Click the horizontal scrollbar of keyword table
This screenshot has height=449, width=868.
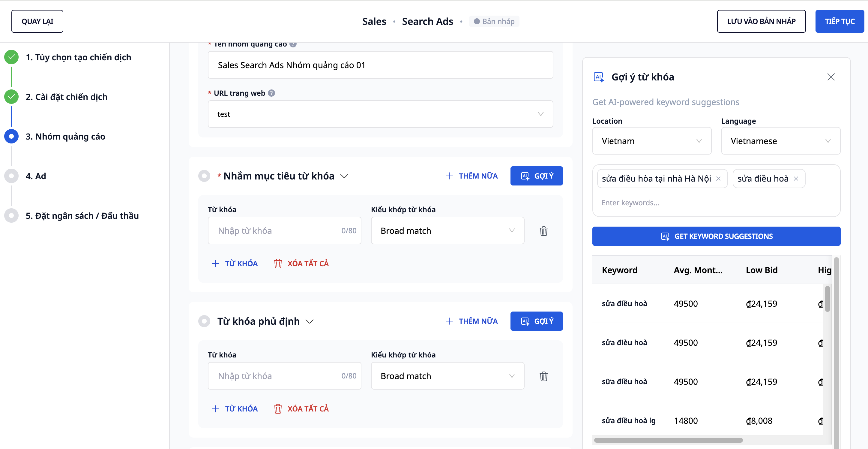(668, 440)
